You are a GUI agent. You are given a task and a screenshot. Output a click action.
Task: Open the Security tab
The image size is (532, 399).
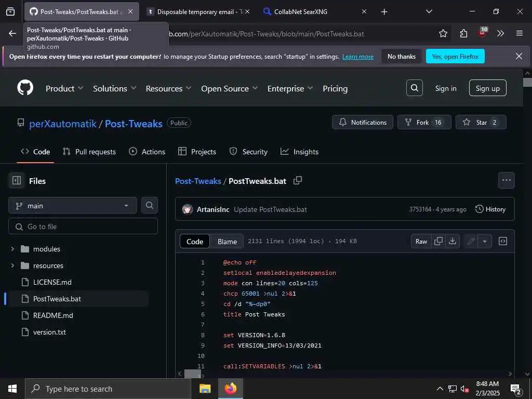point(248,152)
